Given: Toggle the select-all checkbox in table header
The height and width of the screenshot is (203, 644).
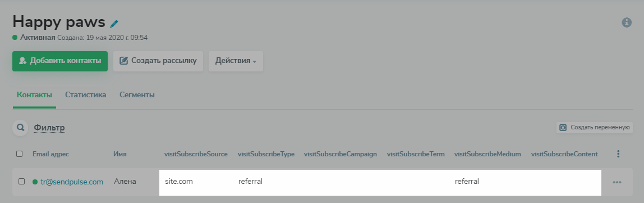Looking at the screenshot, I should 19,154.
